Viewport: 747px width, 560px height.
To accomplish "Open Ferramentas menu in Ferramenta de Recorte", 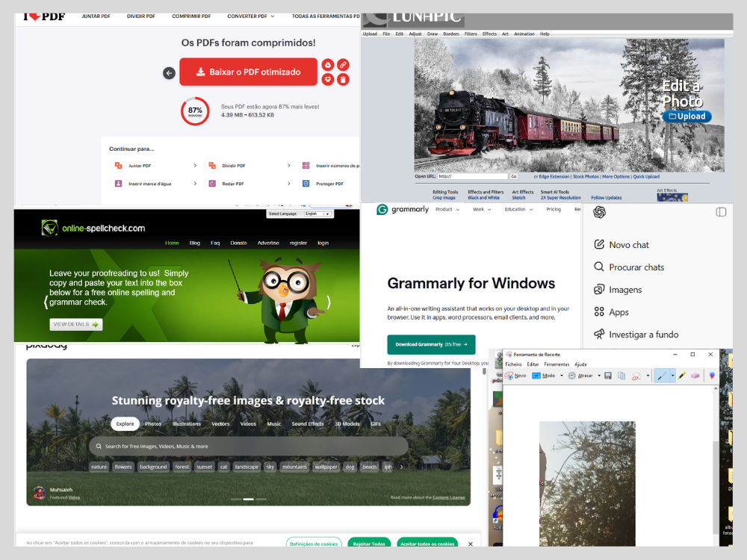I will pos(557,364).
